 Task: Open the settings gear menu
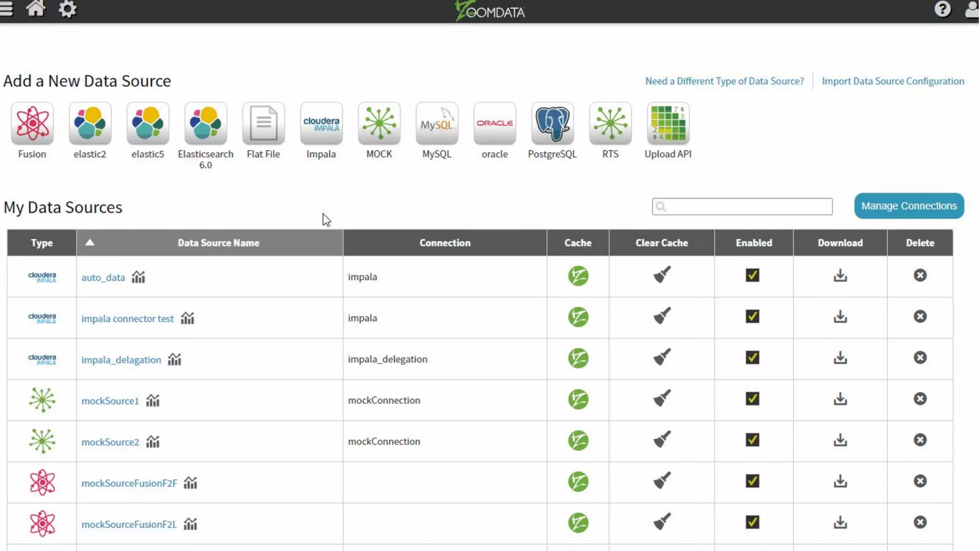(x=67, y=9)
